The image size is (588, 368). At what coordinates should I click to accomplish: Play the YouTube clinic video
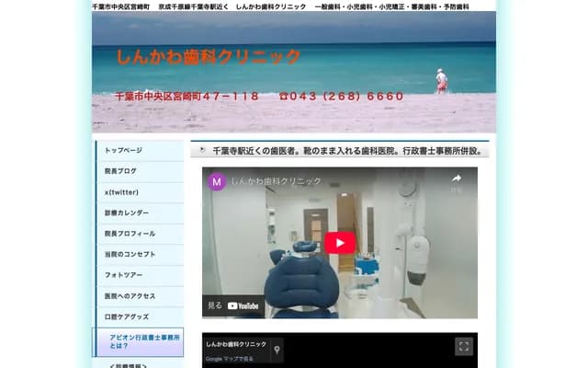pyautogui.click(x=340, y=243)
